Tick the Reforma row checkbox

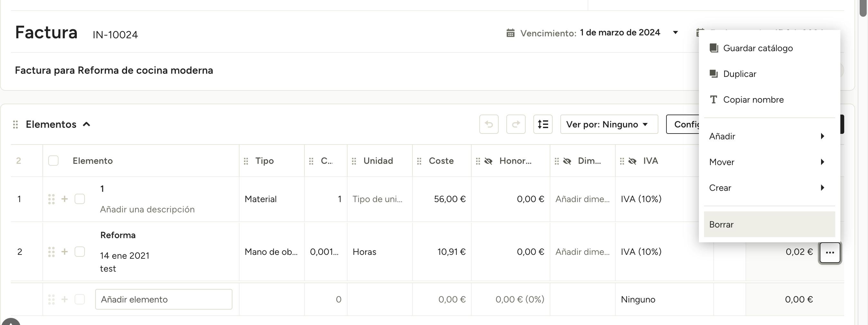click(79, 252)
